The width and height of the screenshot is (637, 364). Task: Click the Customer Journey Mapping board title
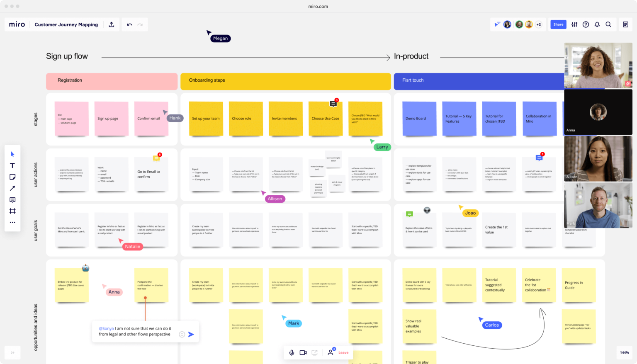(x=66, y=24)
